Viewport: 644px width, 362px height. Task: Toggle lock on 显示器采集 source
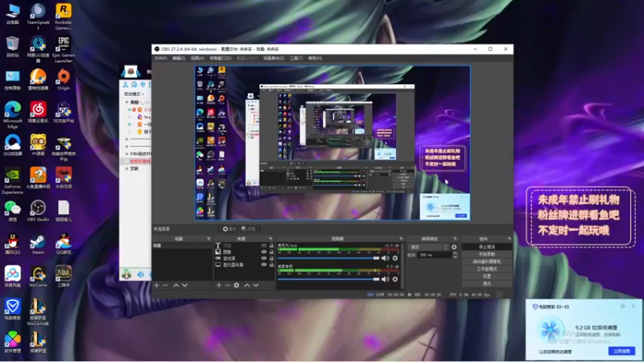click(x=271, y=265)
